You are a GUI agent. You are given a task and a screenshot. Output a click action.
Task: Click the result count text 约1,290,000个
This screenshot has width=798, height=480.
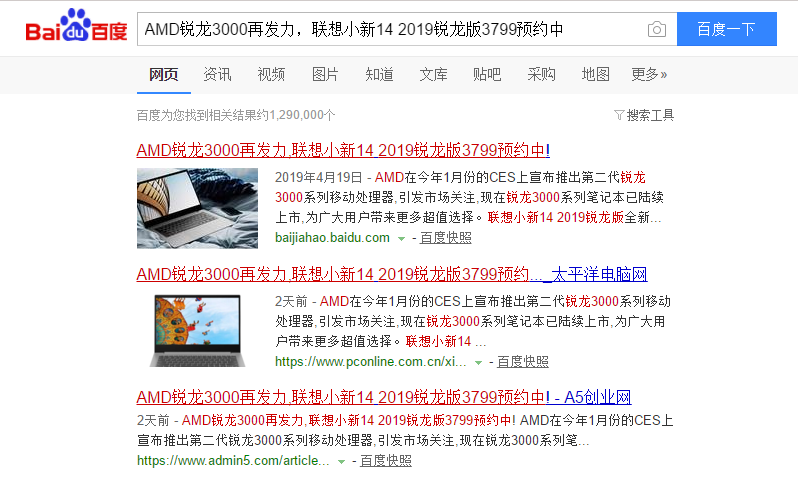[x=298, y=115]
